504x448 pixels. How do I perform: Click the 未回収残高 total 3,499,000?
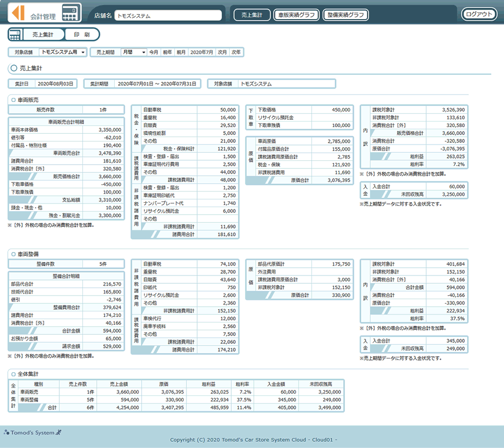point(330,408)
